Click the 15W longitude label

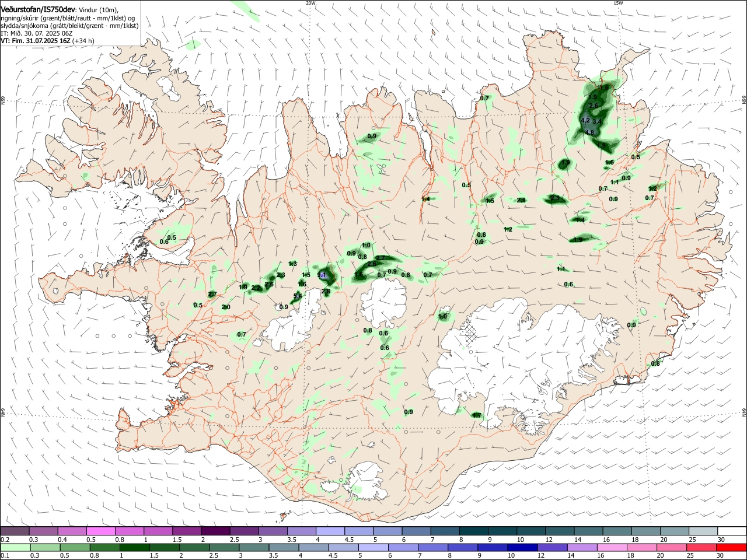coord(618,3)
